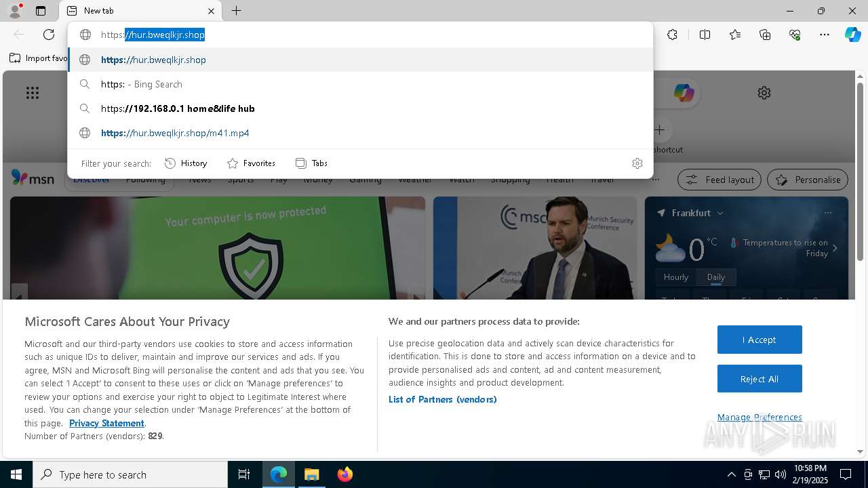Open List of Partners (vendors) link
Image resolution: width=868 pixels, height=488 pixels.
pos(443,399)
